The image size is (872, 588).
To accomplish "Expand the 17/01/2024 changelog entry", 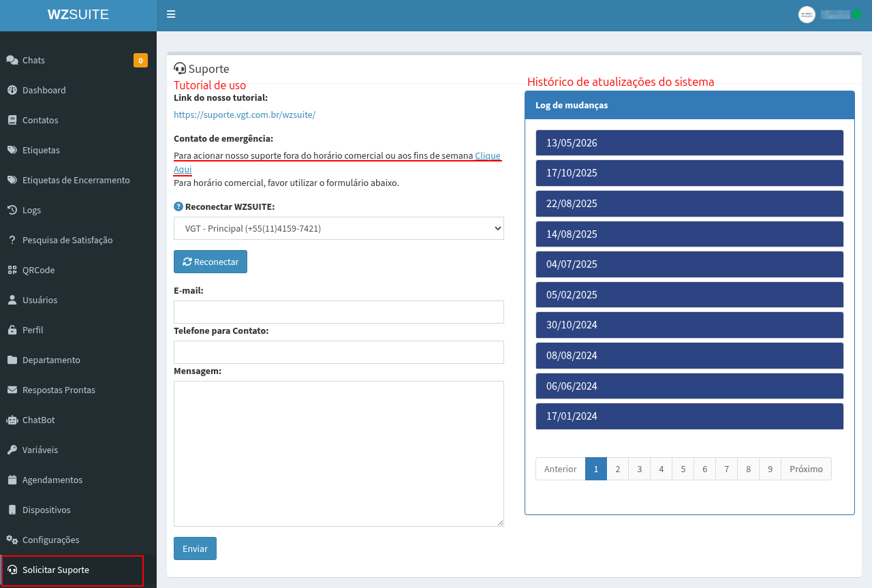I will (x=689, y=416).
